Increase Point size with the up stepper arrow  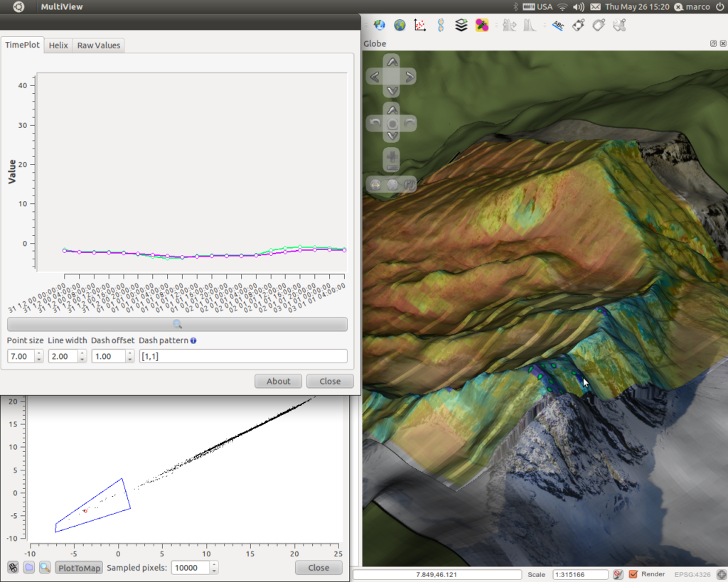coord(39,353)
